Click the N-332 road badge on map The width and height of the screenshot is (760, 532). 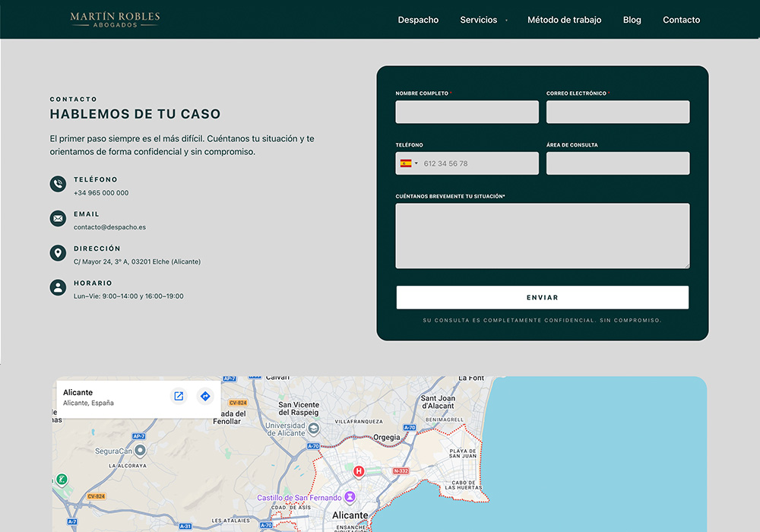(401, 471)
